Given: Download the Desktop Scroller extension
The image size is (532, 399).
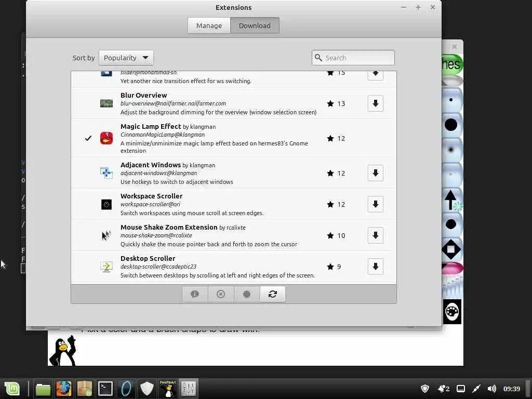Looking at the screenshot, I should [x=375, y=267].
